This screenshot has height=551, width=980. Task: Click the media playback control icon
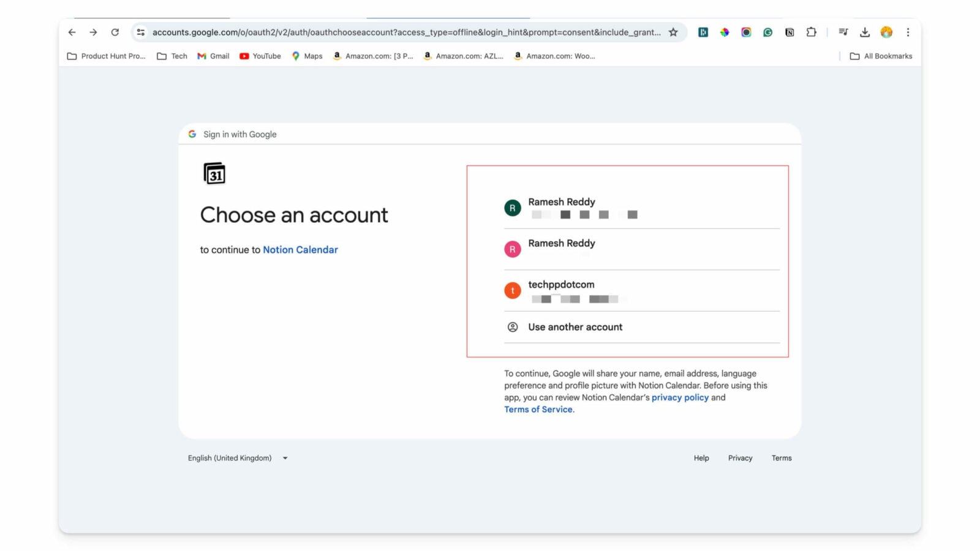coord(843,32)
